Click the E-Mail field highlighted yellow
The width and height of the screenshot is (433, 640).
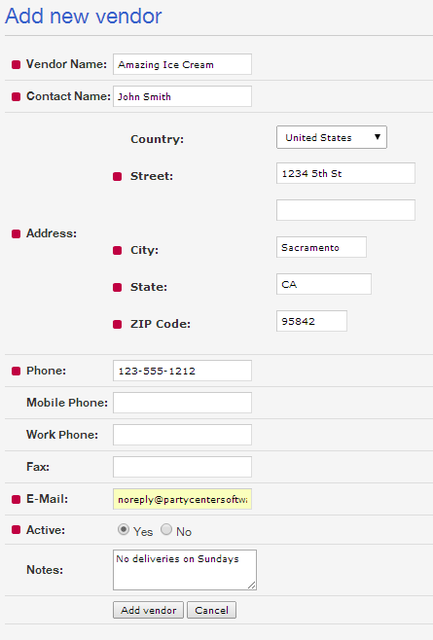tap(182, 499)
